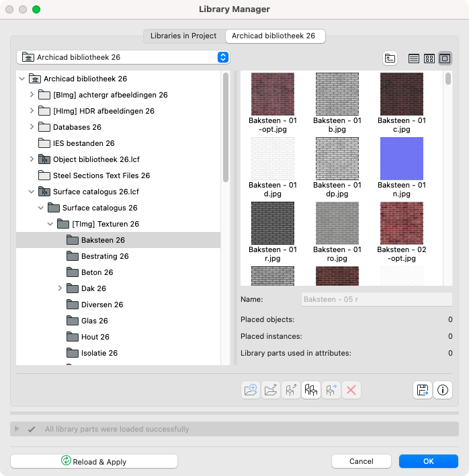Select the Baksteen - 02-opt.jpg thumbnail
The image size is (469, 476).
[x=402, y=223]
